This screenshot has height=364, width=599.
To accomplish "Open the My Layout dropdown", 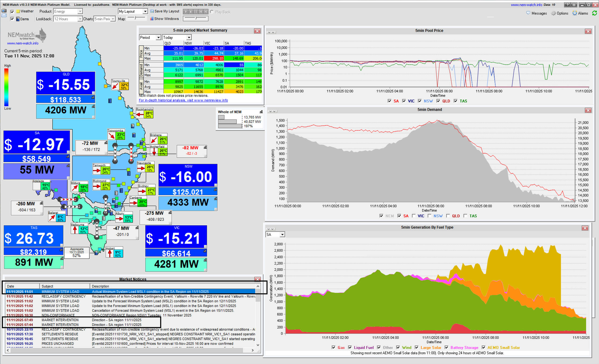I will 145,11.
